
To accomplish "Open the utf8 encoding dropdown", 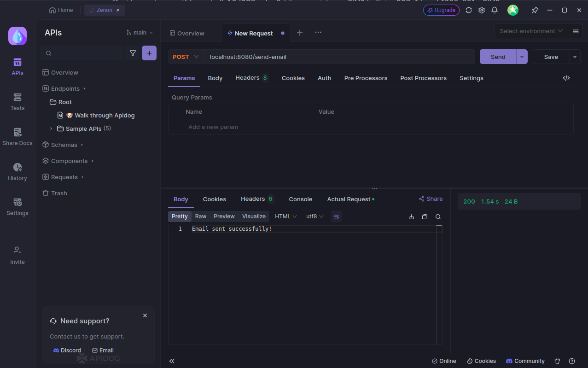I will pos(315,216).
